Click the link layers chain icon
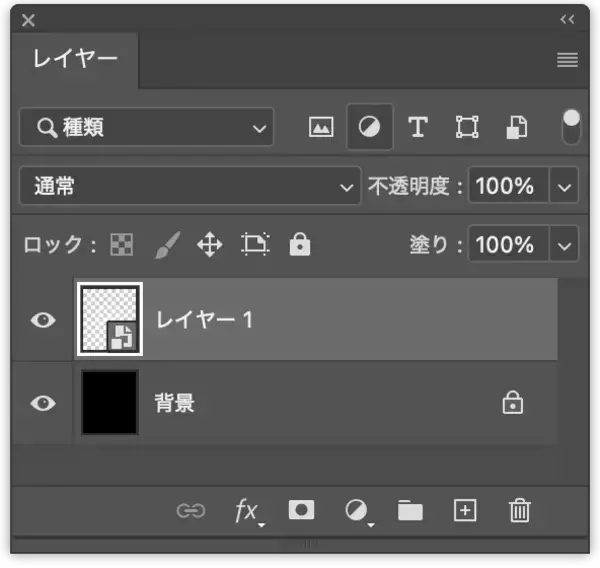The height and width of the screenshot is (568, 600). [x=191, y=511]
